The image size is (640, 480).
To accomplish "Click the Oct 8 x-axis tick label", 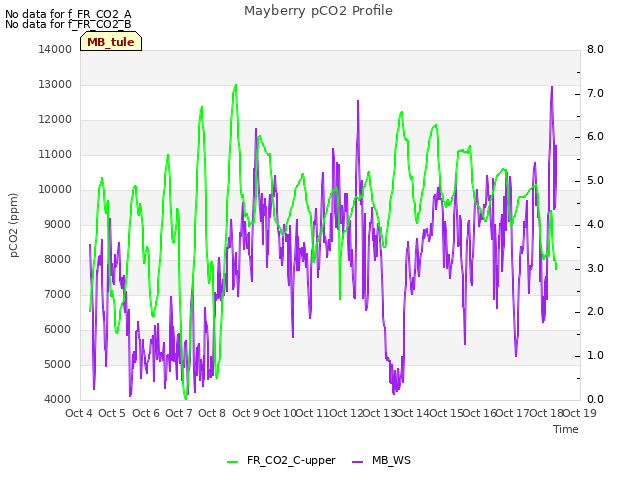I will pyautogui.click(x=212, y=413).
